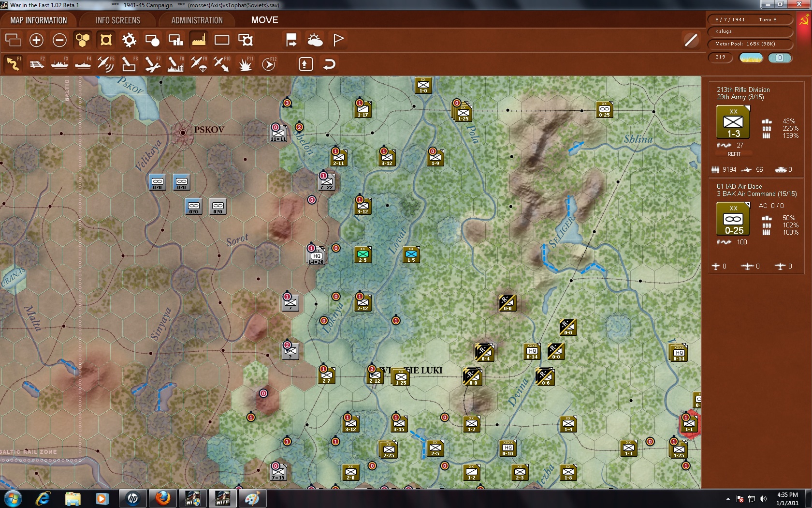
Task: Select the Soviet HQ 0-10 counter
Action: pyautogui.click(x=507, y=448)
